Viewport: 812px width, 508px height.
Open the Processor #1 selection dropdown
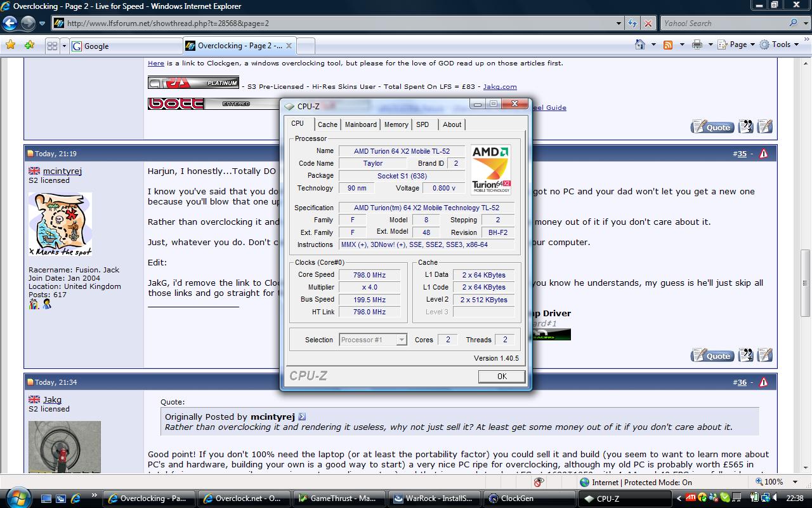point(373,340)
